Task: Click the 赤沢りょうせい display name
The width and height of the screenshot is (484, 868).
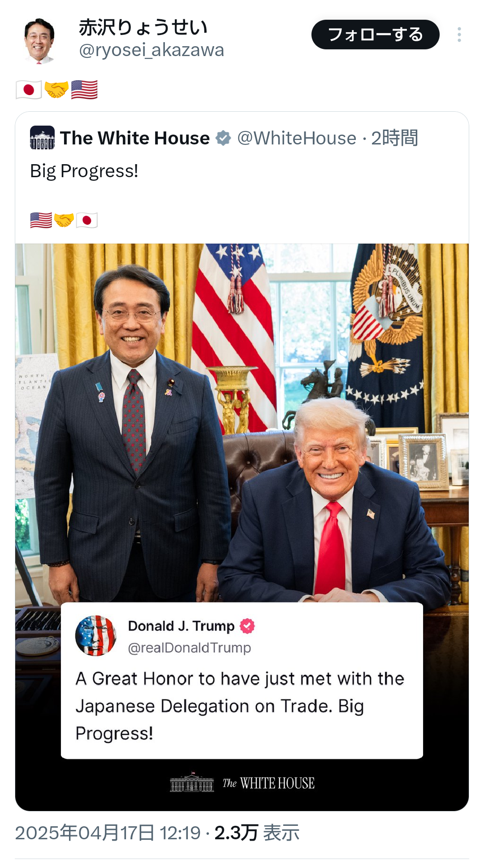Action: (143, 27)
